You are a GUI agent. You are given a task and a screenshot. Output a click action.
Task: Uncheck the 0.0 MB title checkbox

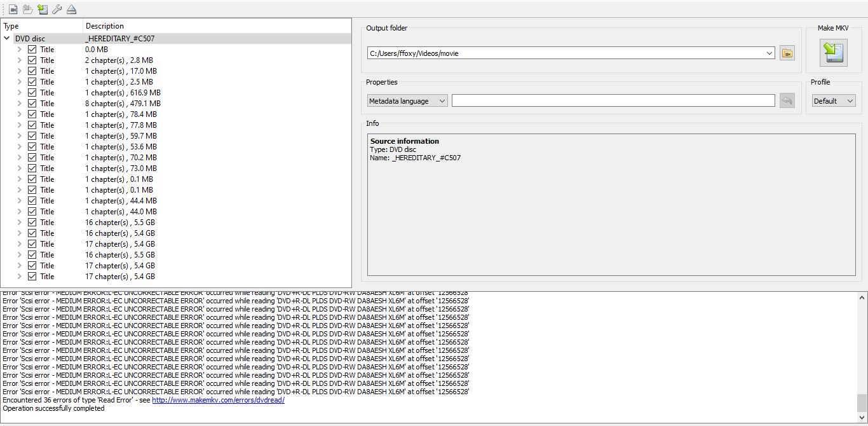(32, 50)
